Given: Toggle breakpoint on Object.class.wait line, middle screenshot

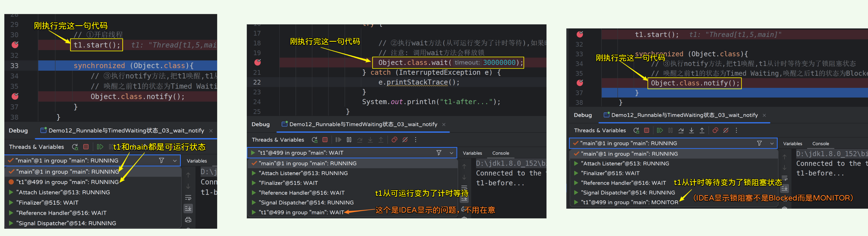Looking at the screenshot, I should (257, 62).
